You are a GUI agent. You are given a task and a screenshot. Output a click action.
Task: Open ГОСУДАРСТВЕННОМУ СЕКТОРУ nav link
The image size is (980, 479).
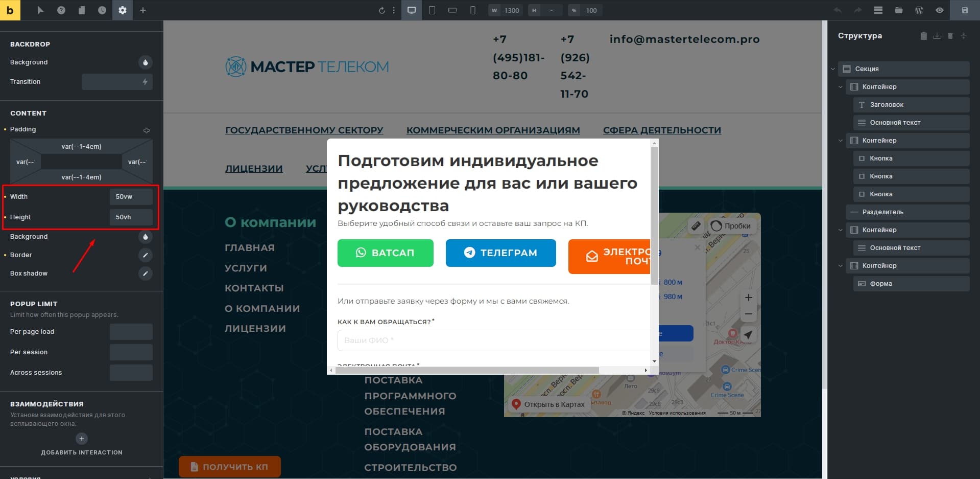pyautogui.click(x=304, y=130)
